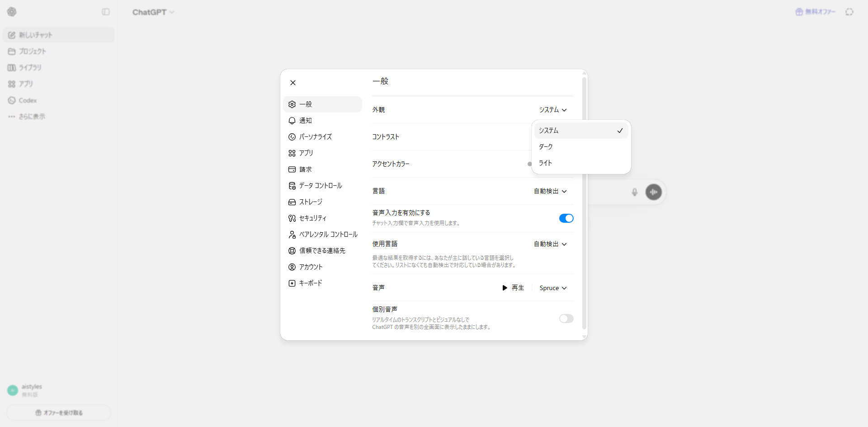Expand the 外観 システム dropdown
Image resolution: width=868 pixels, height=427 pixels.
[553, 110]
